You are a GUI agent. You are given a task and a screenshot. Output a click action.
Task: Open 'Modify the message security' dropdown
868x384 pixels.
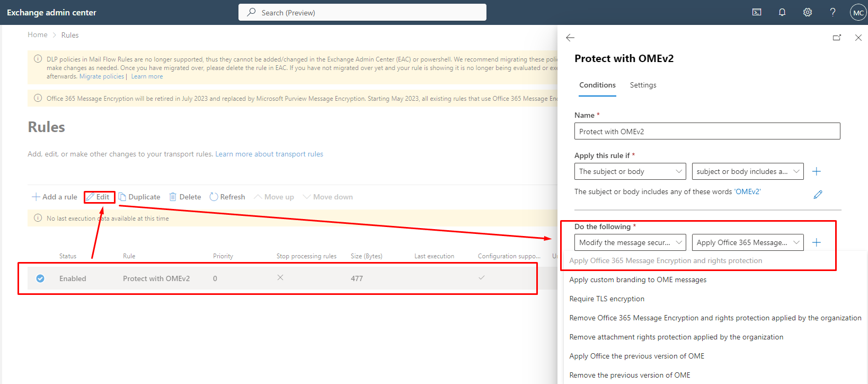coord(630,242)
